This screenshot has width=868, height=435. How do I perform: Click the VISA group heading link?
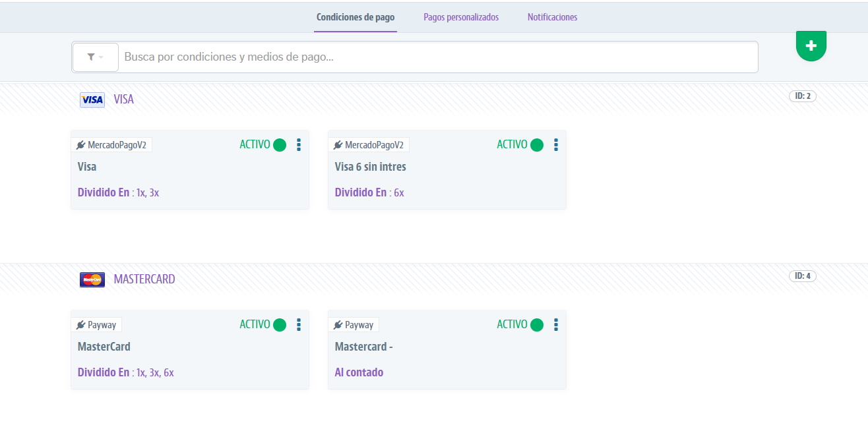pos(123,100)
